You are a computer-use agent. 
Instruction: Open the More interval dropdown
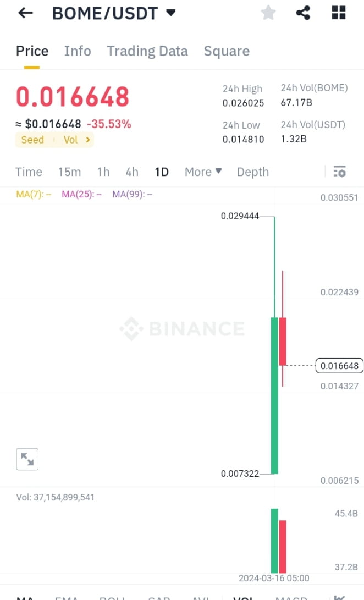pos(202,172)
